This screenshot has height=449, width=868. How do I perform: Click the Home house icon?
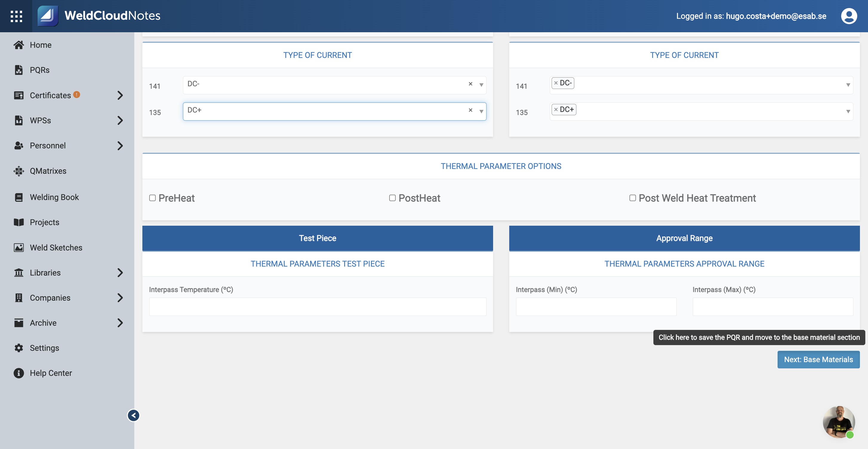[19, 45]
